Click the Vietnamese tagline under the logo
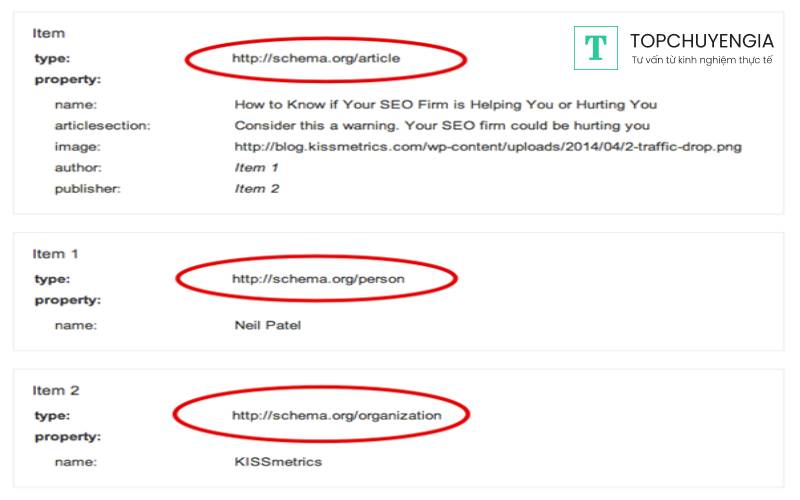The height and width of the screenshot is (500, 800). (x=701, y=62)
